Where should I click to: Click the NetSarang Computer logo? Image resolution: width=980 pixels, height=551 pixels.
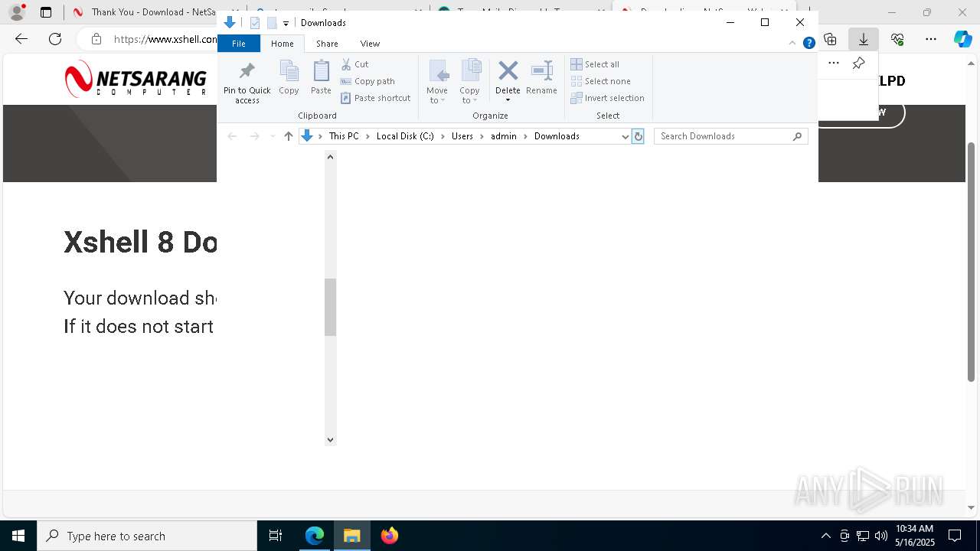coord(136,80)
